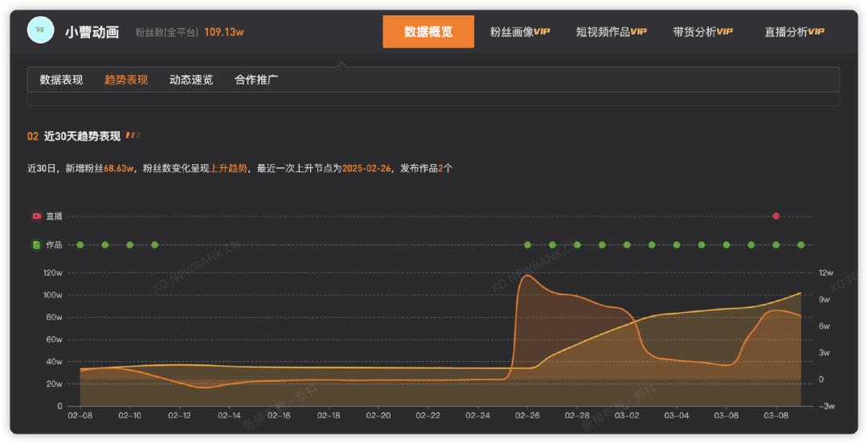Select the 动态速览 sub-tab
Screen dimensions: 868x444
click(191, 80)
